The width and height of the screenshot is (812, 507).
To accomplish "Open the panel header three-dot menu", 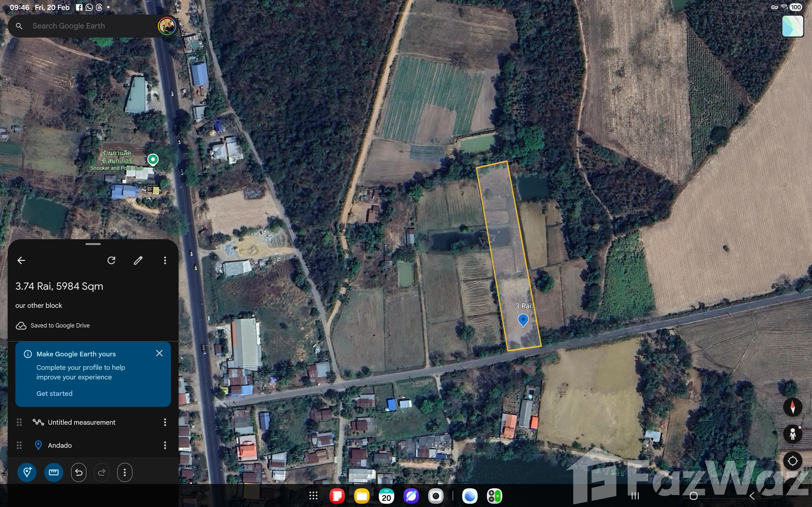I will coord(165,261).
